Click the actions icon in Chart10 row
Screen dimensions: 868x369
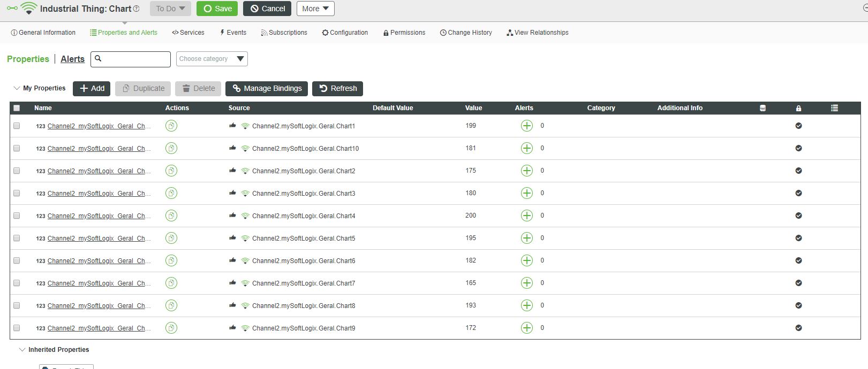click(171, 148)
